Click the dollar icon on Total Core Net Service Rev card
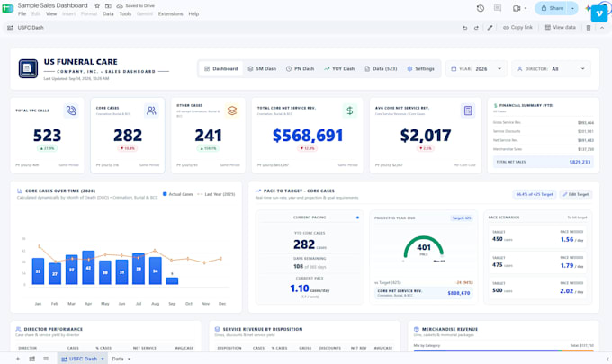 click(350, 111)
